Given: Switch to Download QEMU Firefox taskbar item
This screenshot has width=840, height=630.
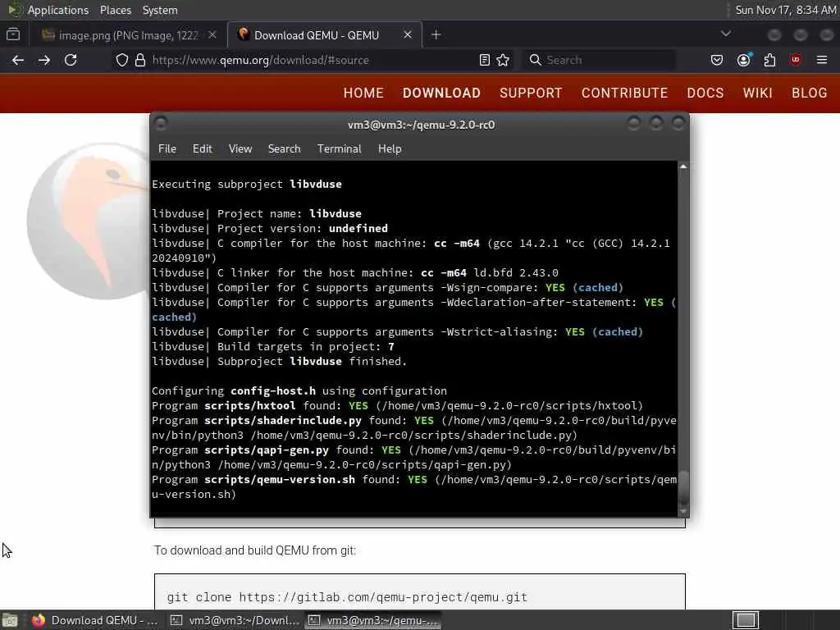Looking at the screenshot, I should (94, 620).
